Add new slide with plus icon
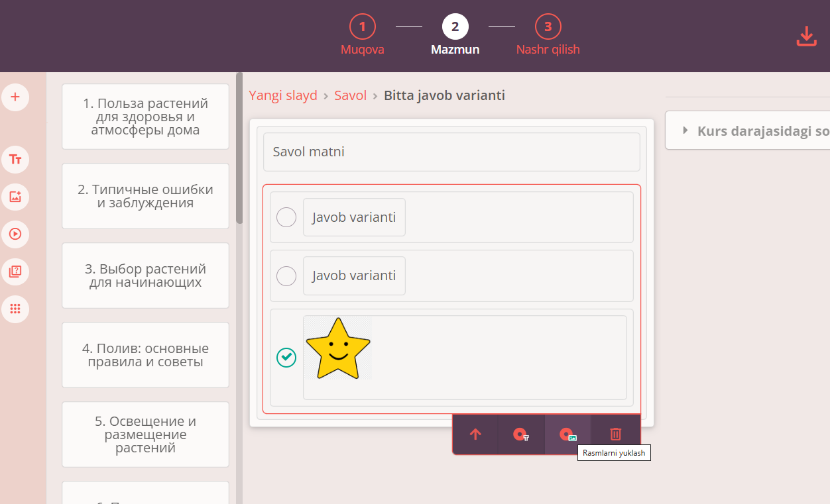The width and height of the screenshot is (830, 504). (x=15, y=97)
